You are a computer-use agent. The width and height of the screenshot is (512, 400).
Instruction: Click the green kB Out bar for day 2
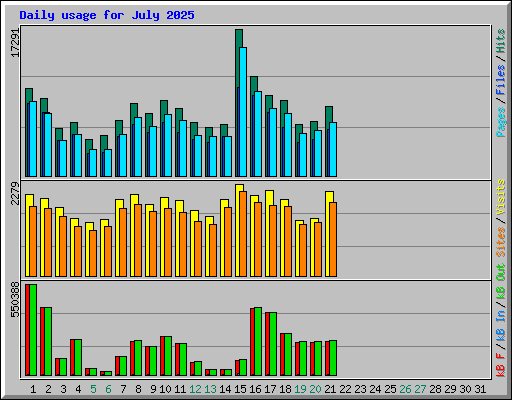click(x=48, y=342)
